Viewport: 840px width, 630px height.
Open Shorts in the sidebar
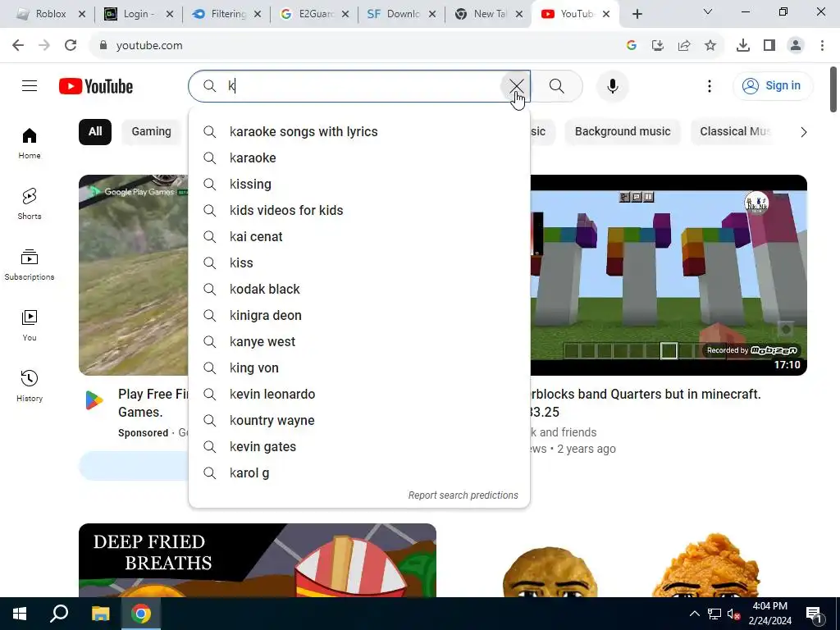click(30, 204)
